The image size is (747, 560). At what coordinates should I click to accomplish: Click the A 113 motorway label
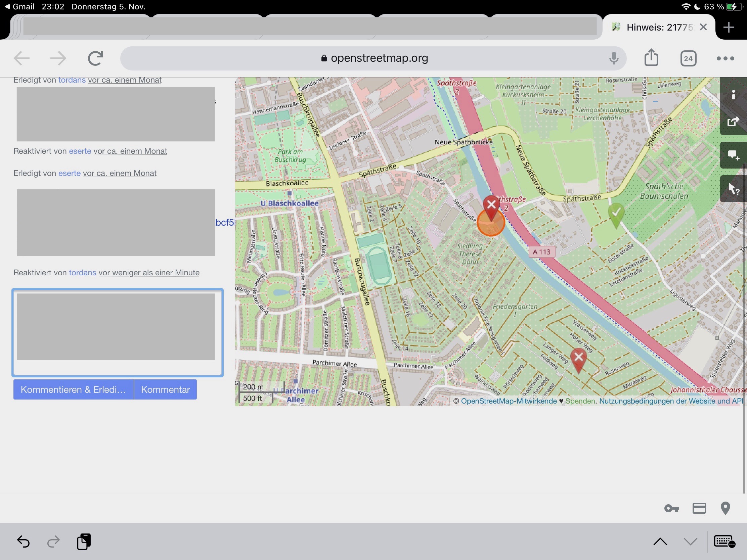542,252
